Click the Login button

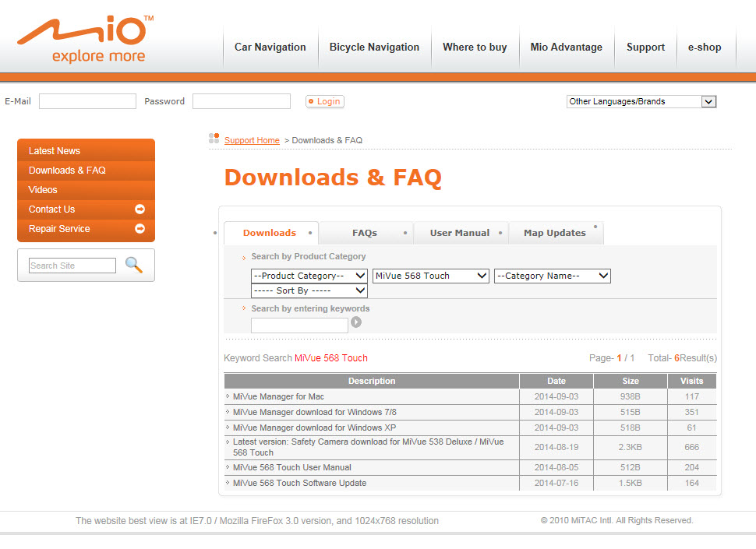[x=324, y=101]
